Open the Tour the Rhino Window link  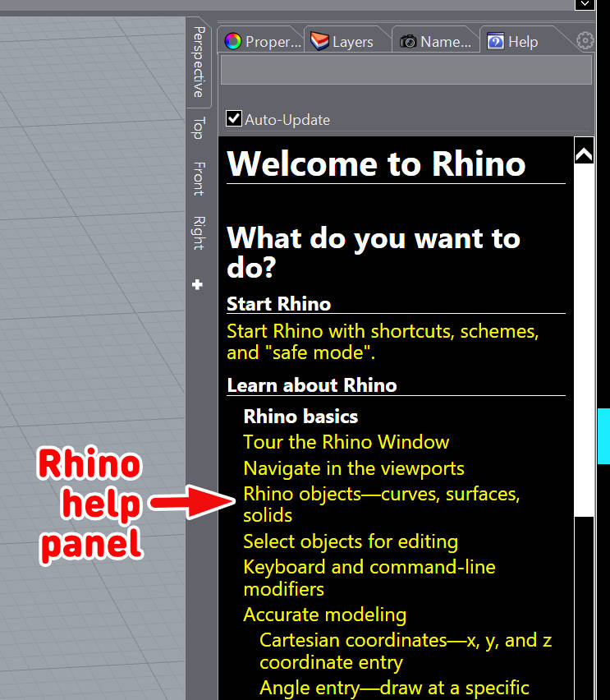[x=346, y=442]
